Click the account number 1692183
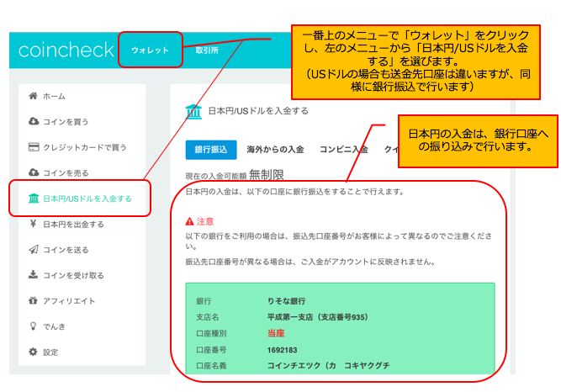Viewport: 561px width, 392px height. [x=283, y=350]
